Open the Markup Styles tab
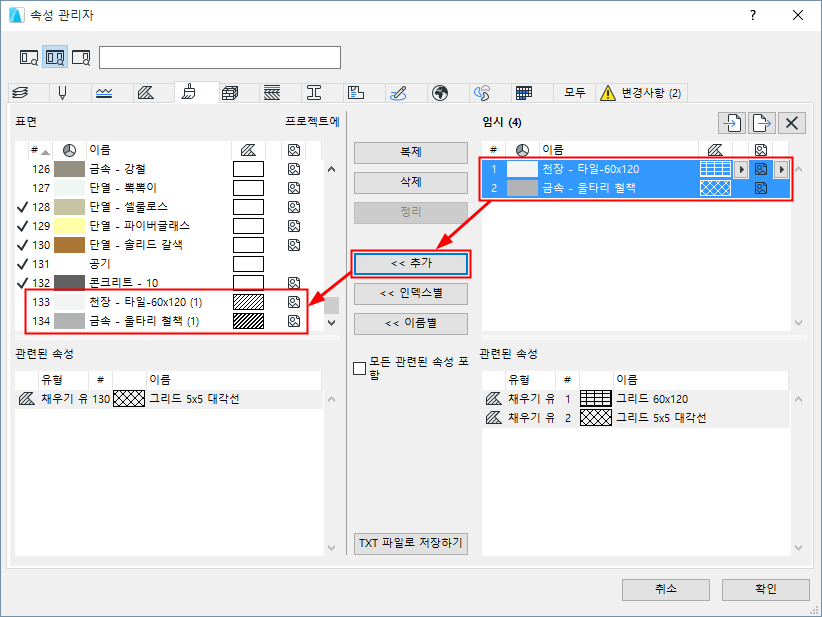This screenshot has height=617, width=822. pos(398,93)
